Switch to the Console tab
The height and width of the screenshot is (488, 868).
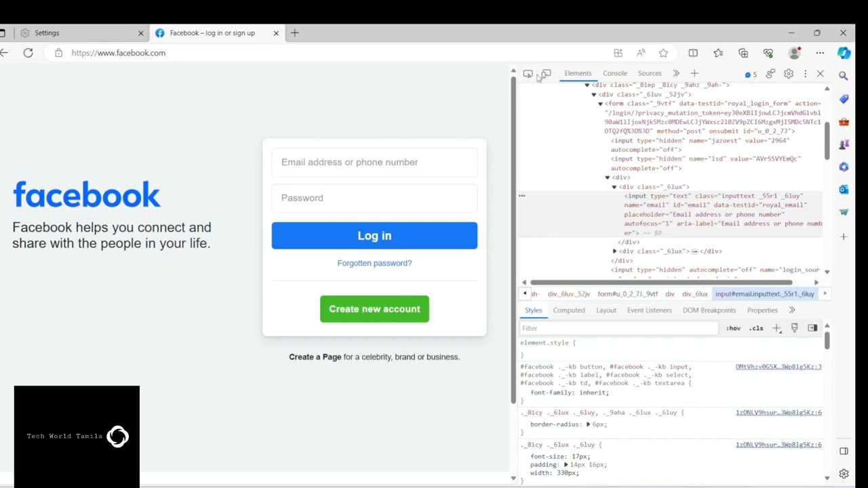615,73
